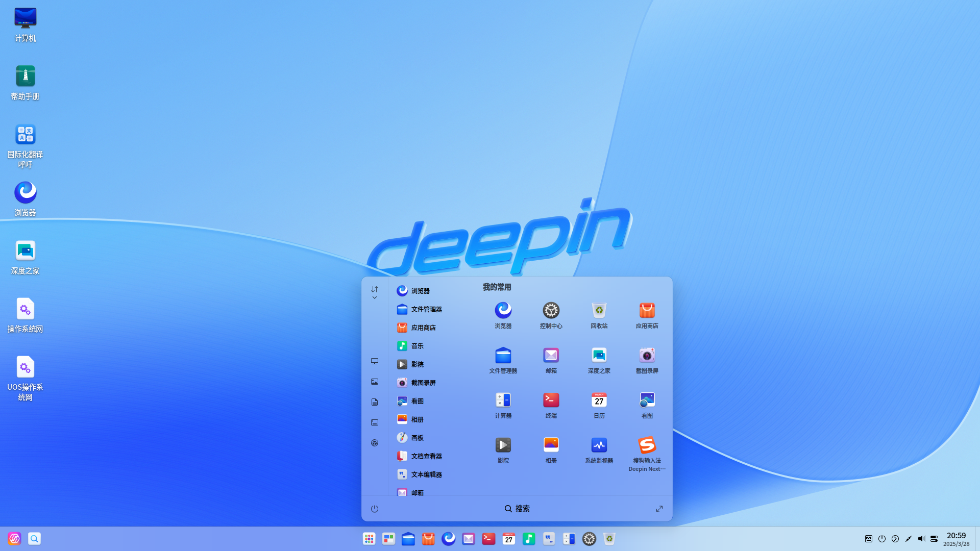Open 终端 from the launcher grid
This screenshot has height=551, width=980.
pos(551,405)
